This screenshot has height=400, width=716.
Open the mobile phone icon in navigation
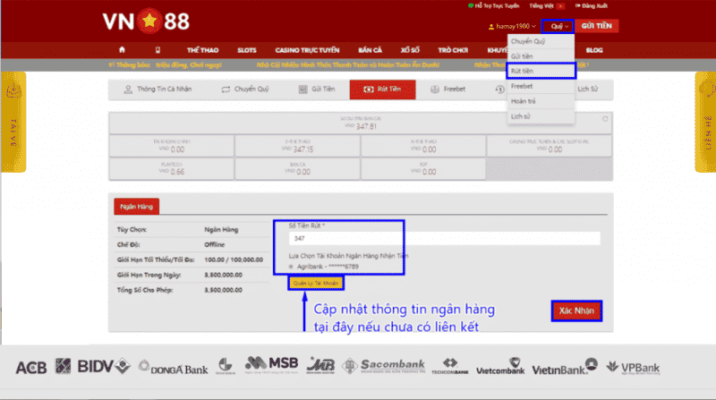(x=158, y=50)
